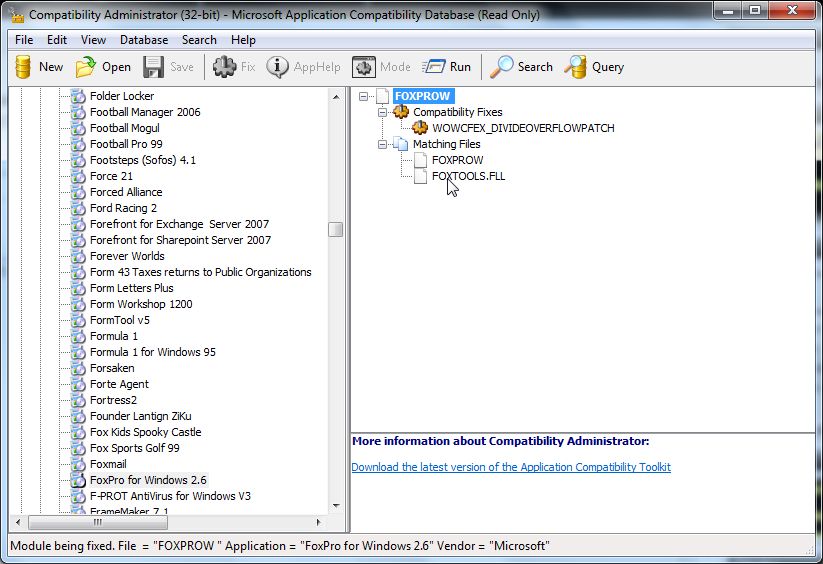Image resolution: width=823 pixels, height=564 pixels.
Task: Open the Search menu
Action: tap(199, 40)
